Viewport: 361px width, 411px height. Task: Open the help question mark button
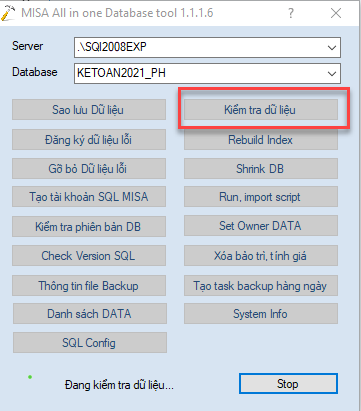click(x=291, y=13)
